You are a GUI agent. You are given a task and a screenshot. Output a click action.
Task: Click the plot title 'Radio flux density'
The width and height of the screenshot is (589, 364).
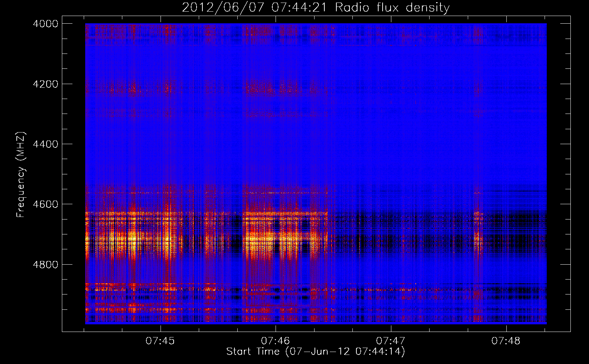coord(392,8)
